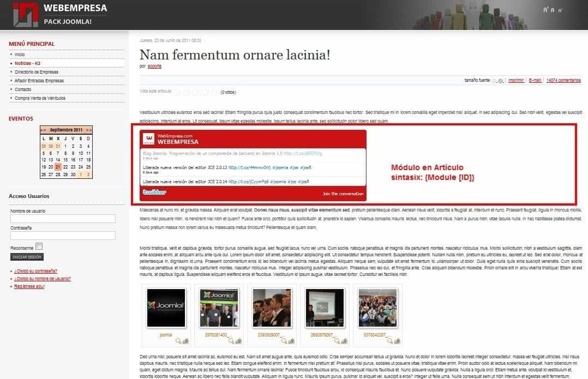Open the author link "soporte"
This screenshot has height=379, width=588.
coord(154,67)
